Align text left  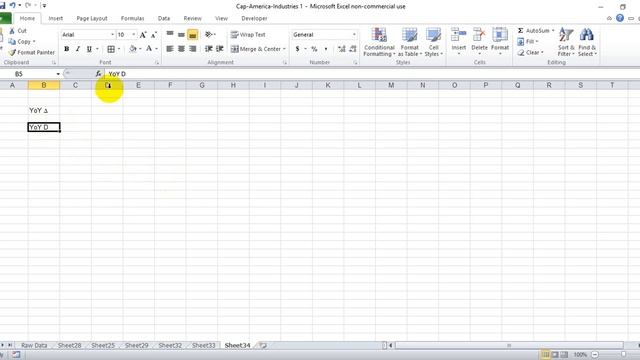[170, 49]
